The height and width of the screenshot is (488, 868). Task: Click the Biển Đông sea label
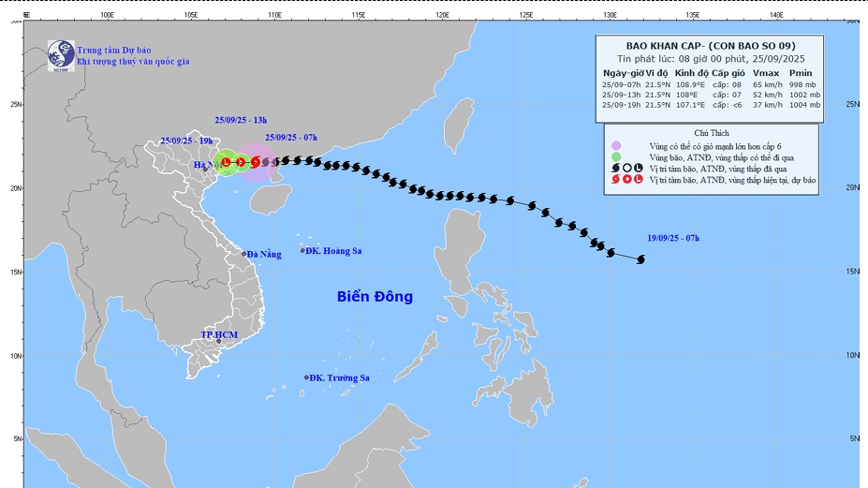[375, 297]
